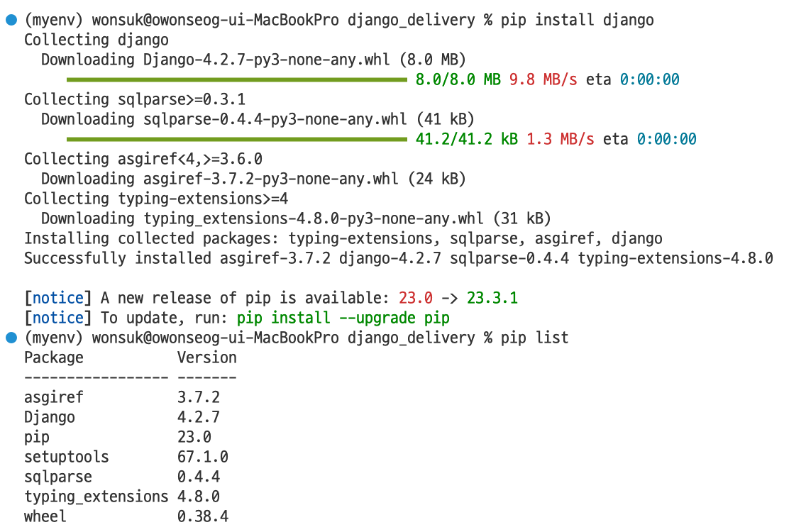Click 'Django-4.2.7-py3-none-any.whl' file name
This screenshot has height=532, width=806.
(x=266, y=60)
